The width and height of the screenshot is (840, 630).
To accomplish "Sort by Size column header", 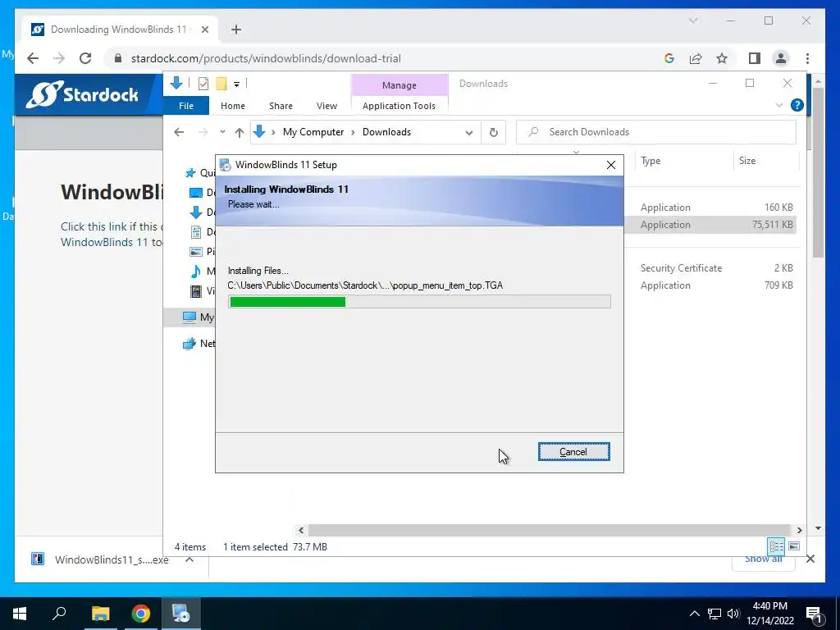I will click(x=746, y=161).
